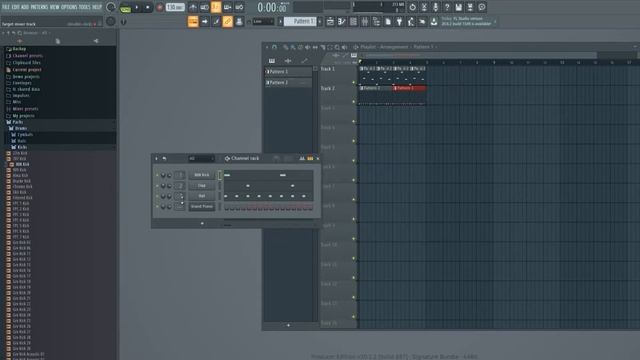Click the brush step-edit icon
The width and height of the screenshot is (640, 360).
(x=216, y=22)
